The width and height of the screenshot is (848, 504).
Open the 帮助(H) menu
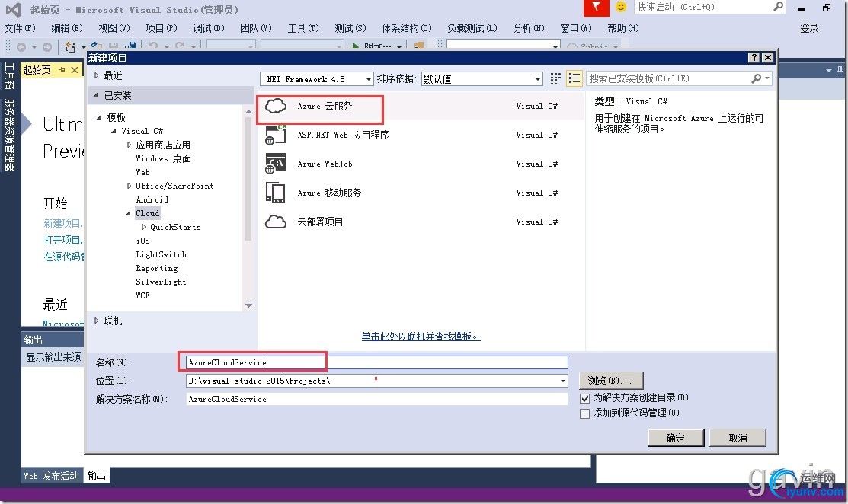point(623,28)
